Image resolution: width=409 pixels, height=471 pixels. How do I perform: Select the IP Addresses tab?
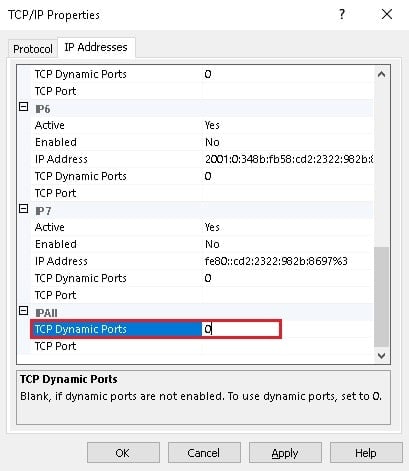click(x=96, y=47)
